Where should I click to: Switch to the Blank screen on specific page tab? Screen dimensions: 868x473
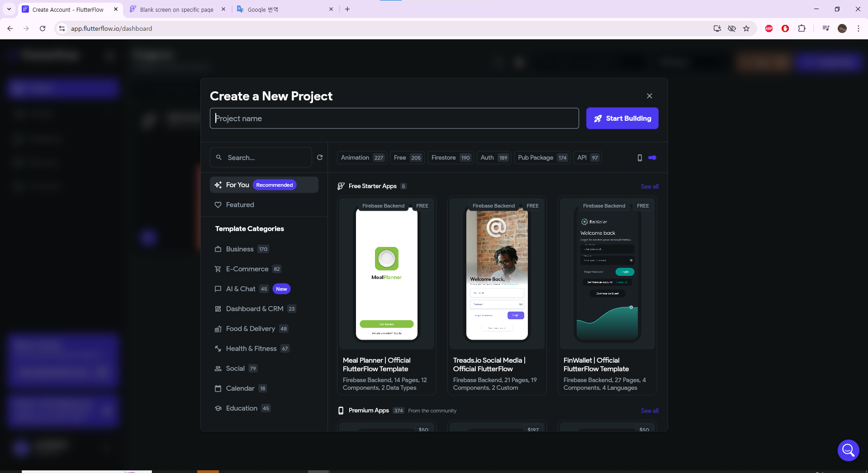tap(176, 9)
